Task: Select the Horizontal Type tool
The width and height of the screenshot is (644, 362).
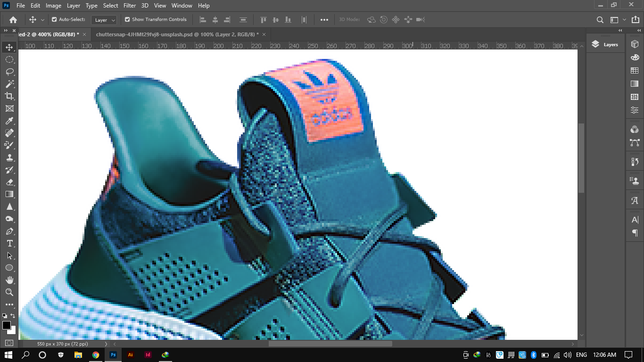Action: 9,244
